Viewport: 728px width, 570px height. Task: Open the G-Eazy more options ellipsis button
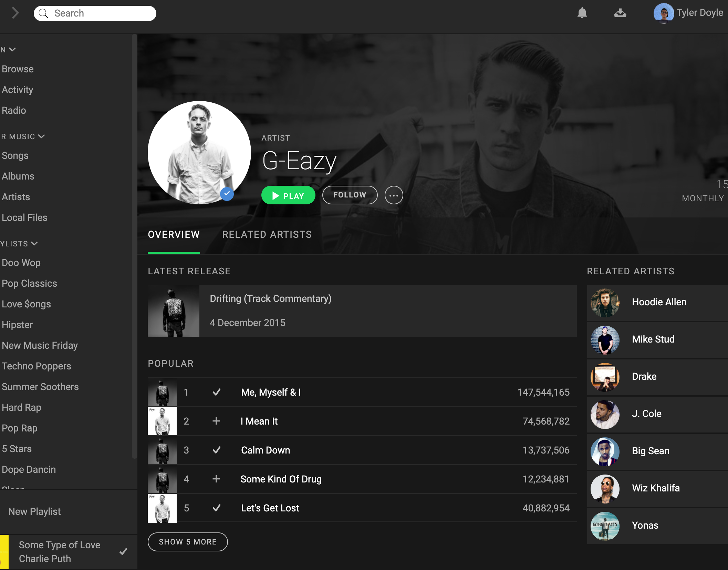tap(394, 195)
